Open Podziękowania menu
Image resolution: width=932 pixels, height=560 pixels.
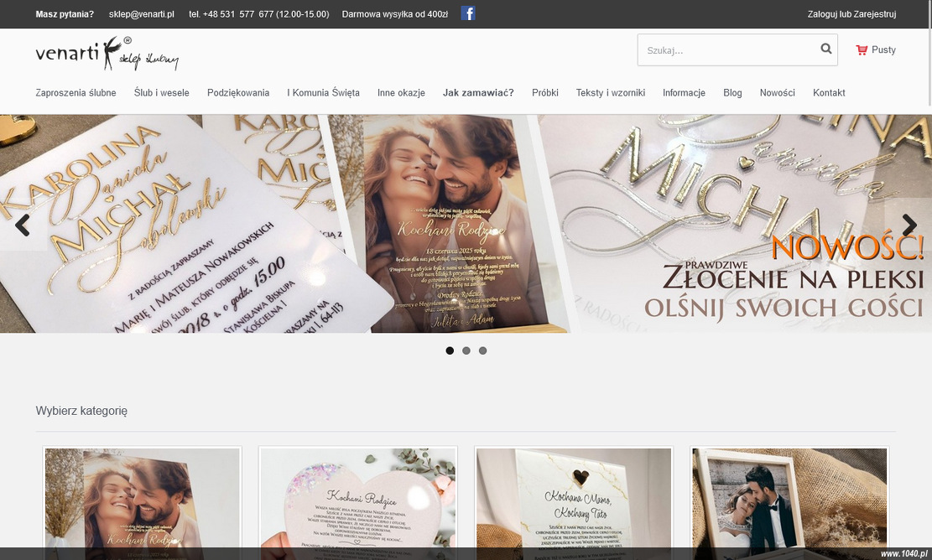tap(238, 93)
